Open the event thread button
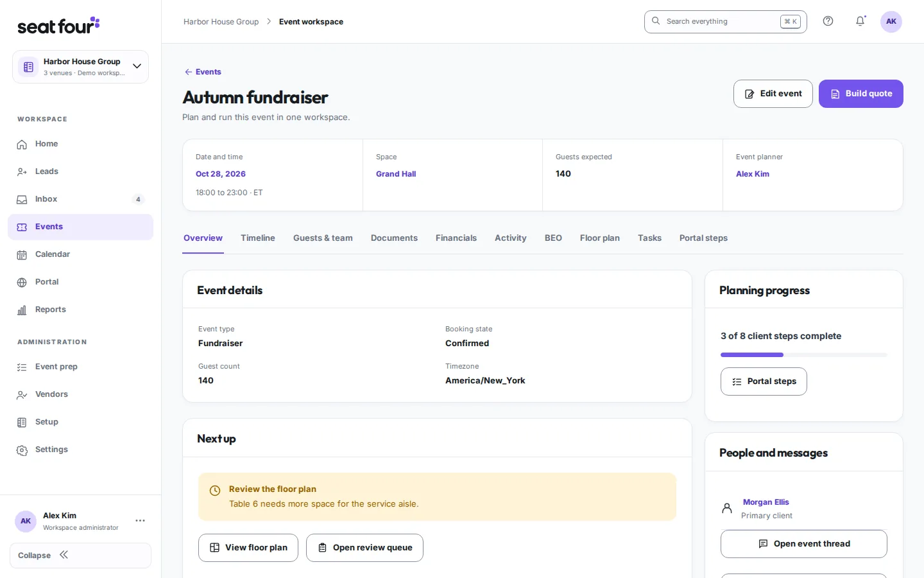Screen dimensions: 924x578 coord(804,544)
